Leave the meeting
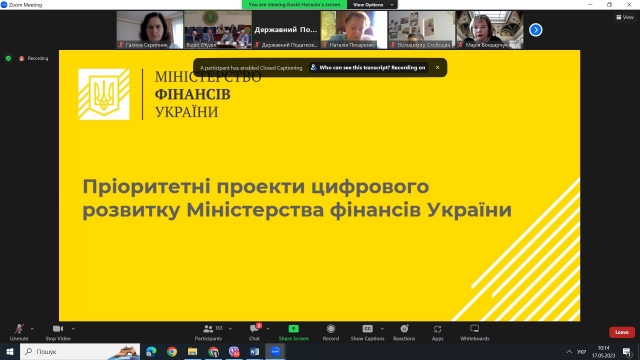Screen dimensions: 640x360 (x=622, y=332)
